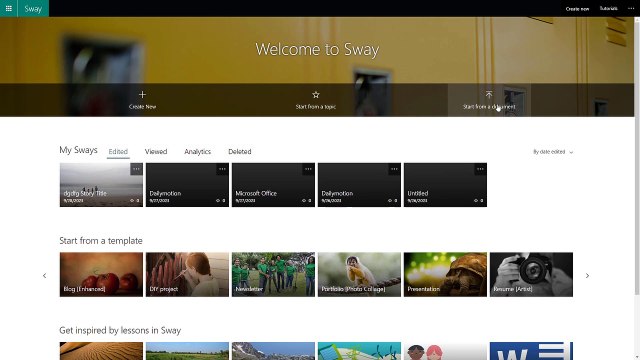Image resolution: width=640 pixels, height=360 pixels.
Task: Open the second Dailymotion sway card
Action: click(x=360, y=185)
